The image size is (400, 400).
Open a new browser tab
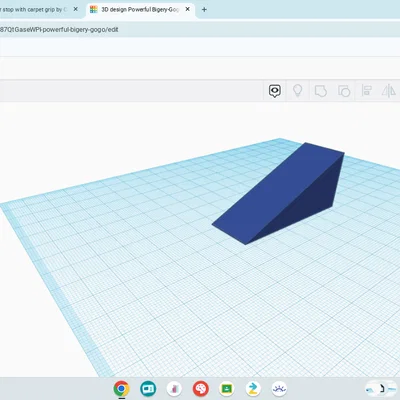tap(204, 10)
